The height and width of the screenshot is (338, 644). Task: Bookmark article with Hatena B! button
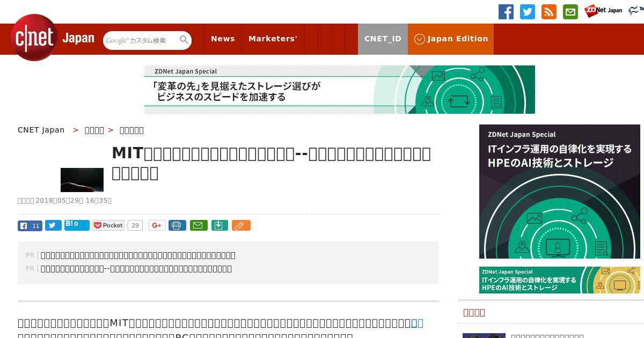[x=77, y=225]
